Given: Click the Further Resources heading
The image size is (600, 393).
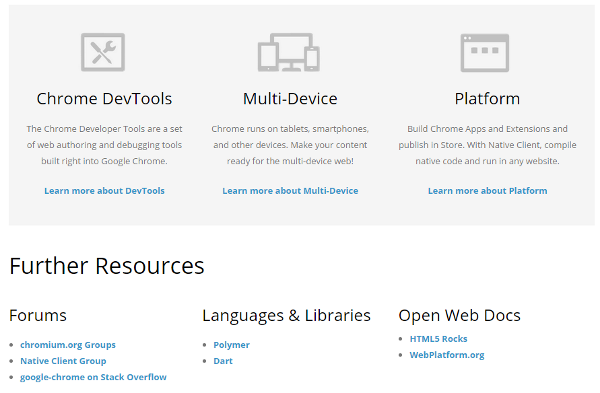Looking at the screenshot, I should pyautogui.click(x=107, y=266).
